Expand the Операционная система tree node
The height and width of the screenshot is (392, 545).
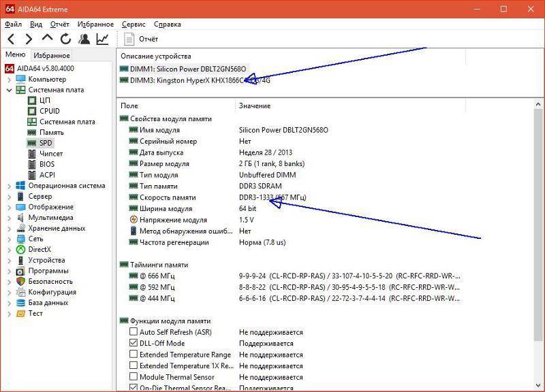click(x=10, y=186)
